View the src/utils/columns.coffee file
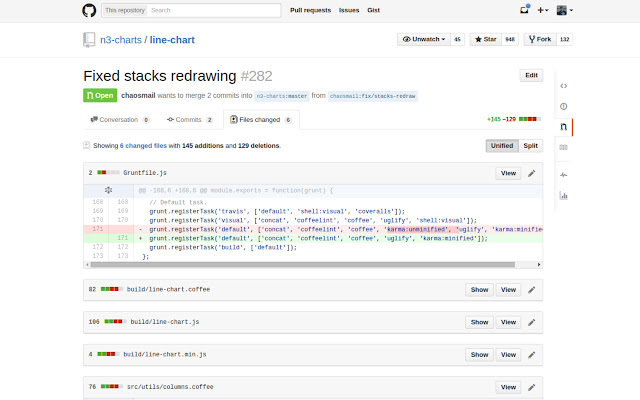The height and width of the screenshot is (400, 640). tap(508, 387)
